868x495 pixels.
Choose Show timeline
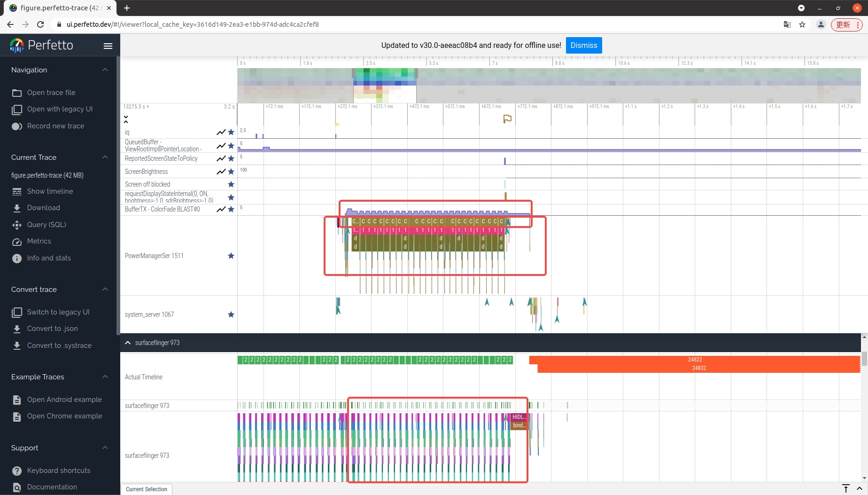(50, 191)
